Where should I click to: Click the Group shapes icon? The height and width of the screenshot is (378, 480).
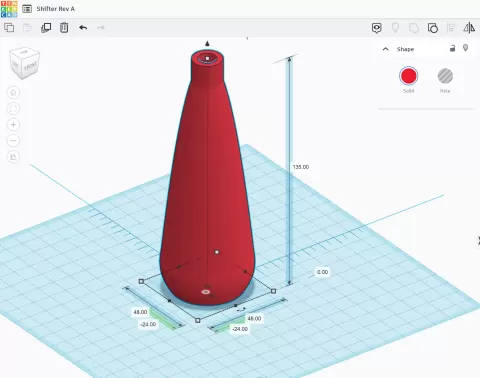coord(414,28)
